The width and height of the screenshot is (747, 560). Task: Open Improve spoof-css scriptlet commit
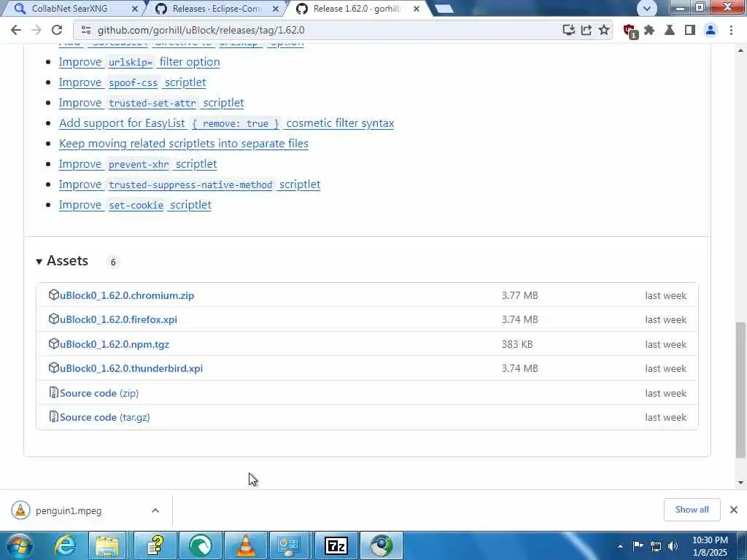point(133,82)
